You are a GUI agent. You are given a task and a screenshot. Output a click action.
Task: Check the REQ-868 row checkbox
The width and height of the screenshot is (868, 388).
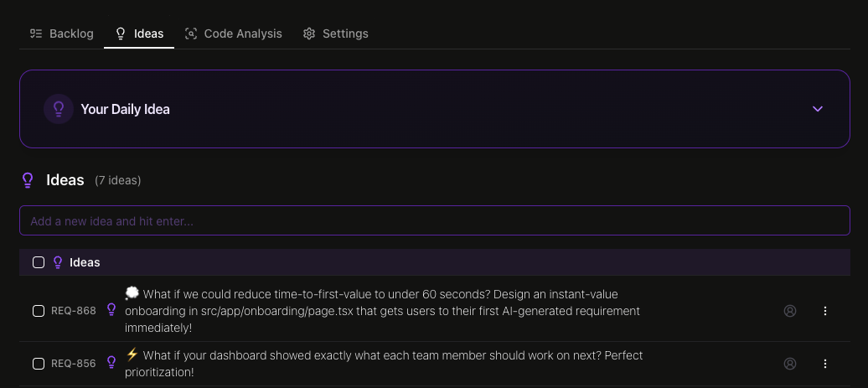point(39,311)
